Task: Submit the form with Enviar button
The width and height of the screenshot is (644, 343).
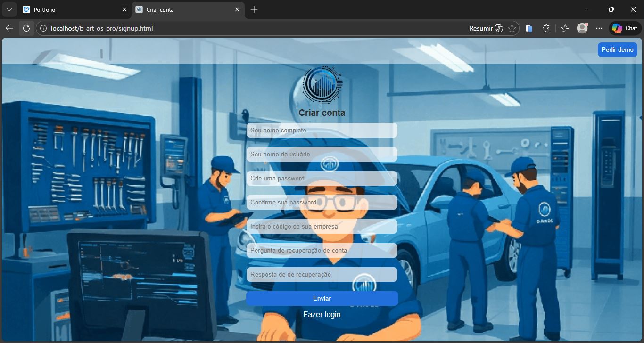Action: [x=322, y=298]
